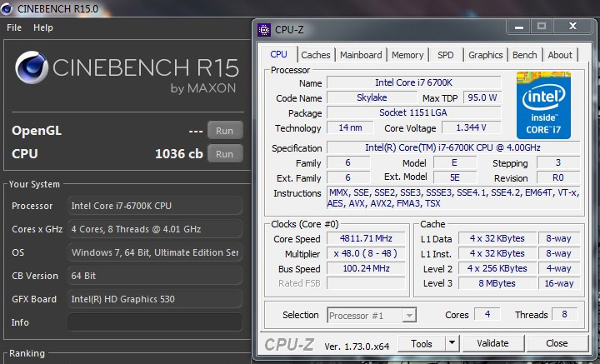The width and height of the screenshot is (600, 364).
Task: Click the Level 3 value '8 MBytes'
Action: (497, 283)
